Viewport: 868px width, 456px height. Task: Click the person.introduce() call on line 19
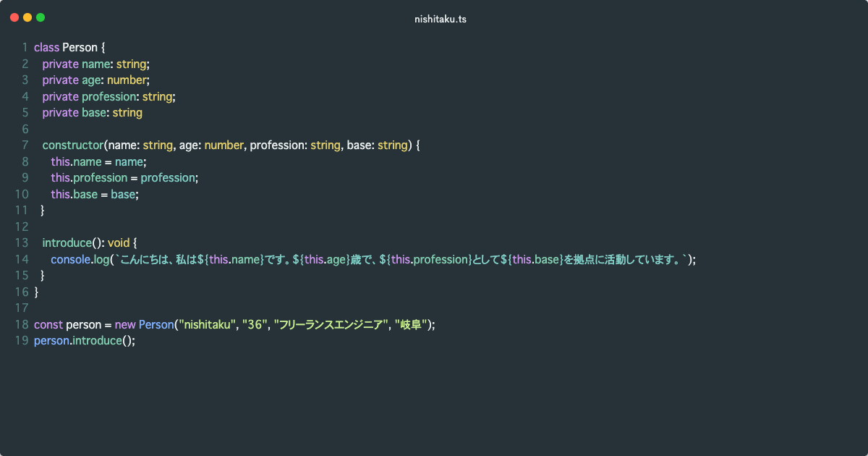[84, 341]
